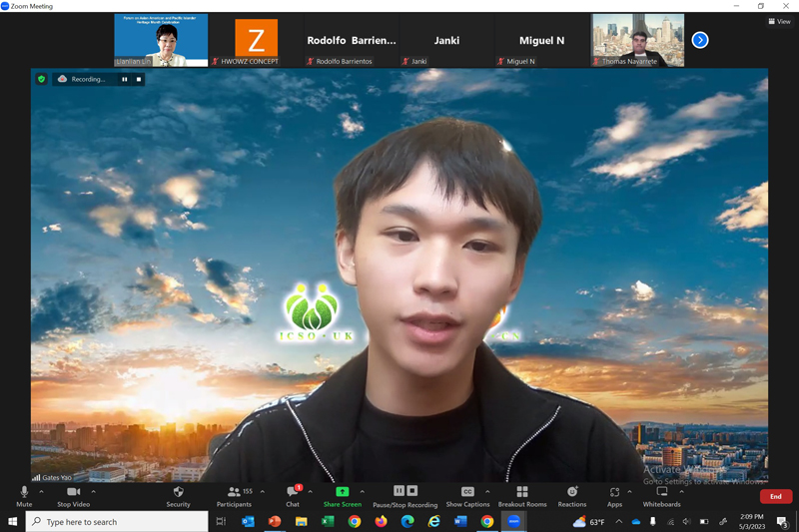Viewport: 799px width, 532px height.
Task: Pause recording in the Recording indicator
Action: coord(124,80)
